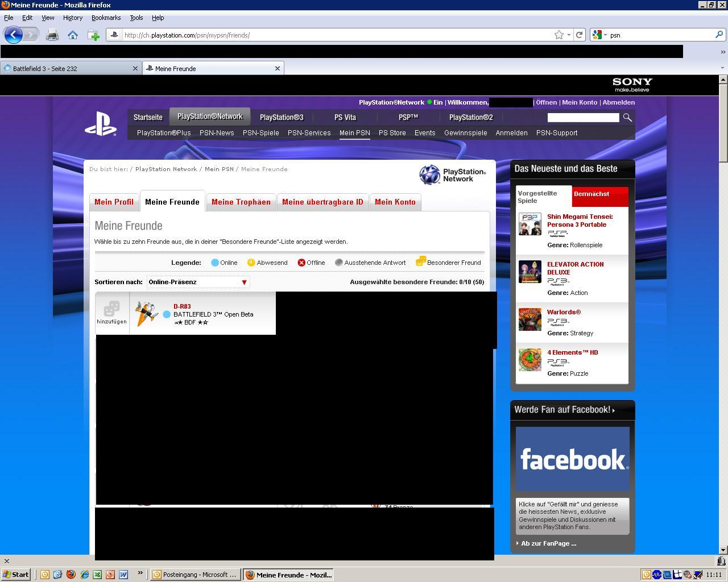Open the Sortieren nach Online-Präsenz dropdown

(198, 282)
